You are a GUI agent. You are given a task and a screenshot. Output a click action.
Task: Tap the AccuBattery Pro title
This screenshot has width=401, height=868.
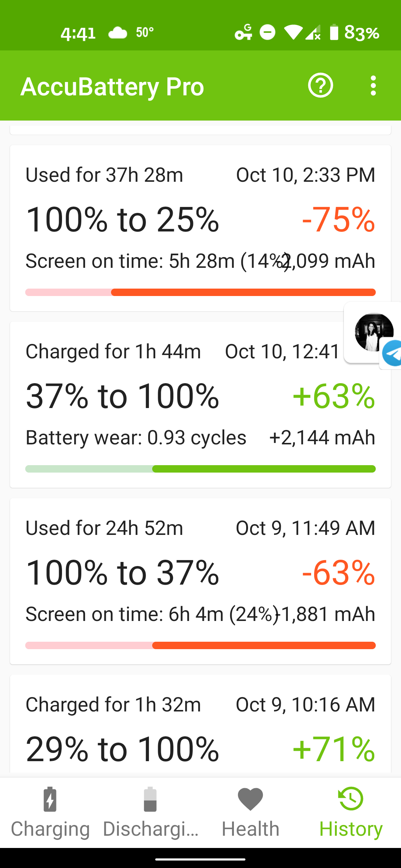[x=112, y=86]
